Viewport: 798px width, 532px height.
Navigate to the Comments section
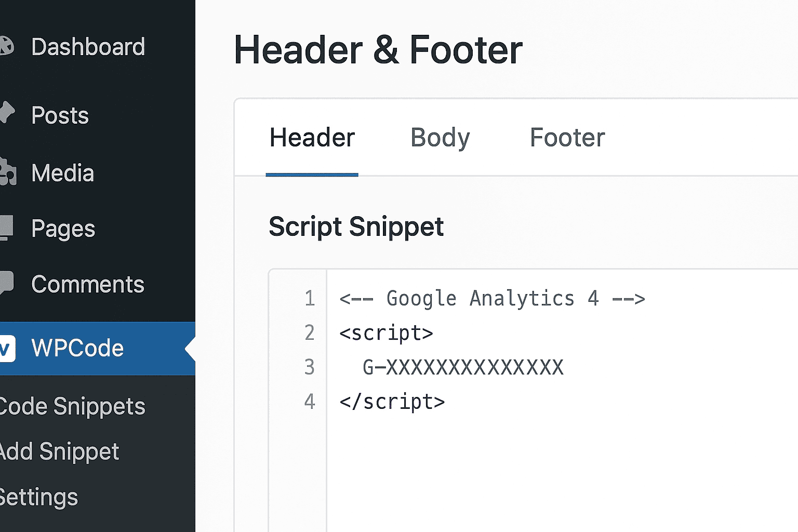[x=87, y=283]
